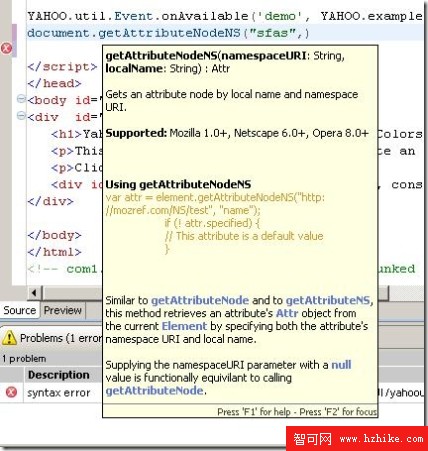Follow the Element link in tooltip
This screenshot has width=428, height=451.
tap(184, 326)
